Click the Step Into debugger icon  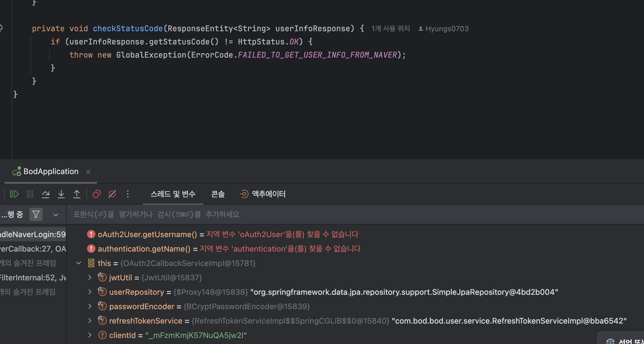click(x=61, y=194)
